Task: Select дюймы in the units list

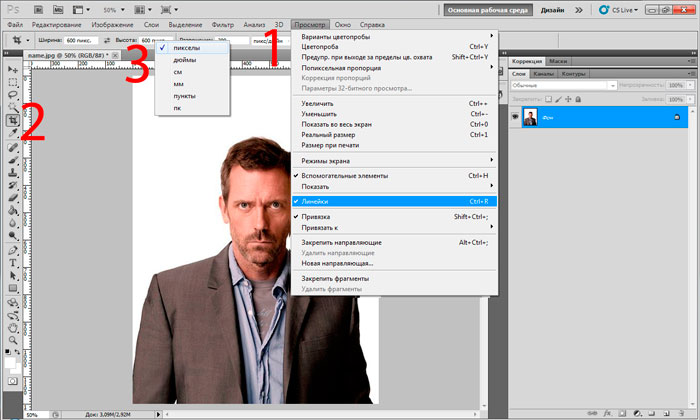Action: pos(192,60)
